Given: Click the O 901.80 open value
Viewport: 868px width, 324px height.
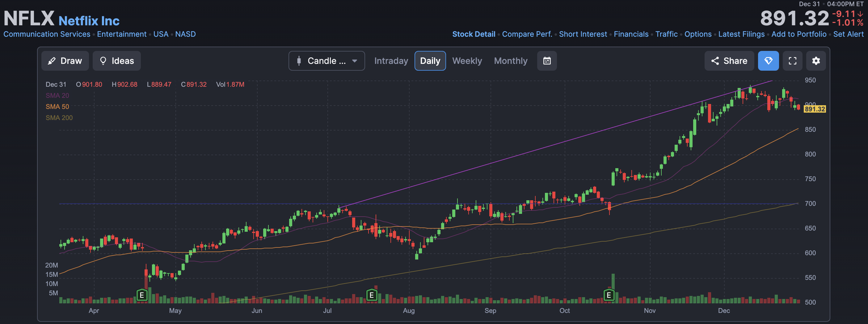Looking at the screenshot, I should pyautogui.click(x=89, y=85).
